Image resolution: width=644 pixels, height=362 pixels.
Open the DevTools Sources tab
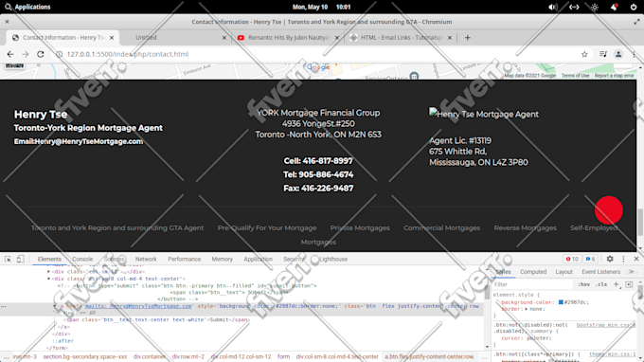114,260
